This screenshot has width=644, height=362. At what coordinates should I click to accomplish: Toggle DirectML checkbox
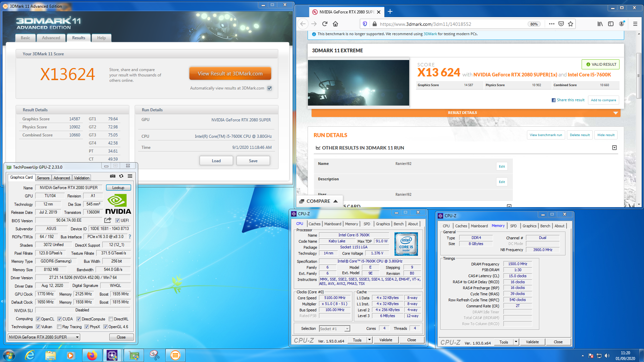[x=111, y=319]
